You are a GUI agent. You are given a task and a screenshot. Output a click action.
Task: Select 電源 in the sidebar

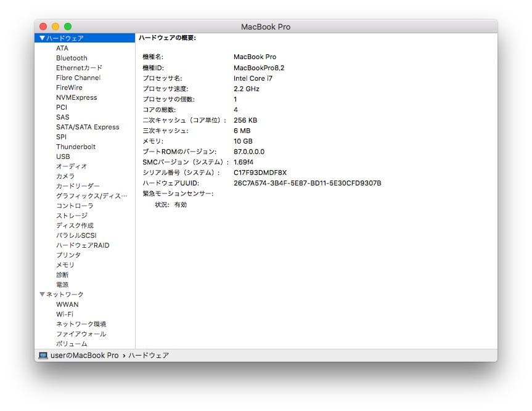(62, 285)
